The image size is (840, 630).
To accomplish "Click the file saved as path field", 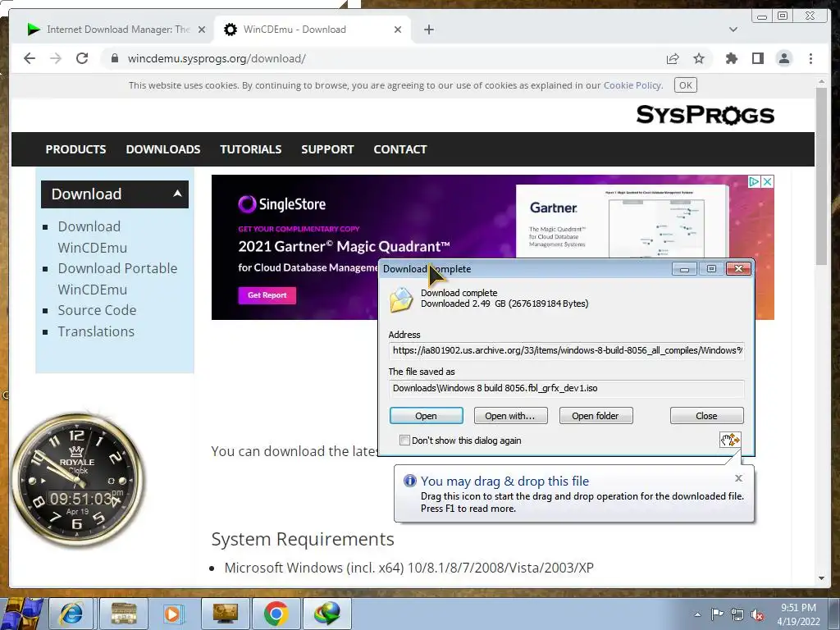I will point(567,388).
